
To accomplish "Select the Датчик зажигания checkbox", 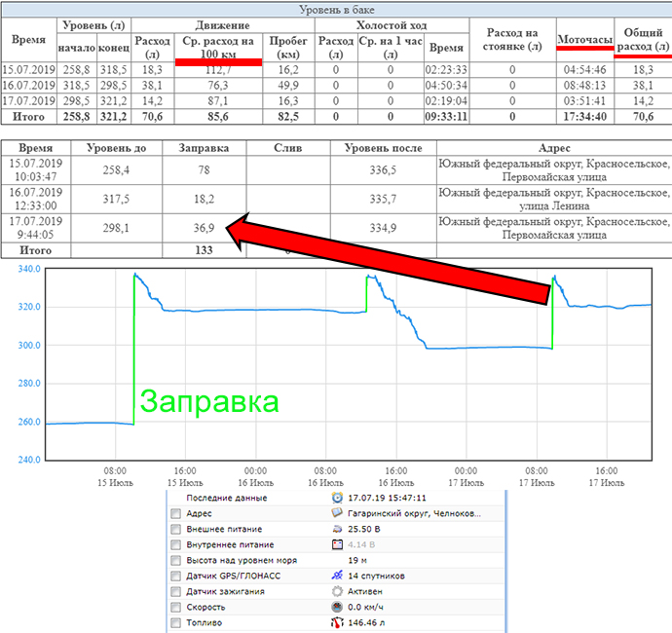I will click(175, 591).
